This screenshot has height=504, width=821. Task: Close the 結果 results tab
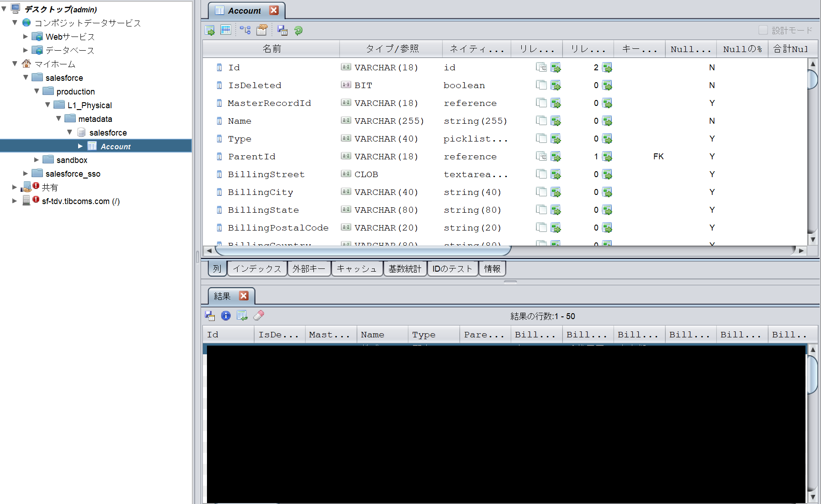click(244, 296)
